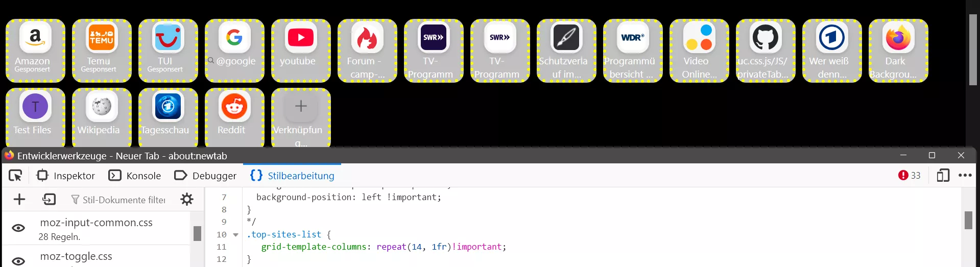Switch to the Inspektor tab
The image size is (980, 267).
(66, 176)
